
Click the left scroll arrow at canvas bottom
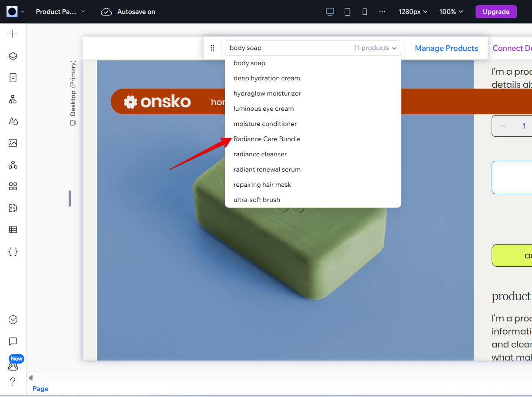tap(30, 378)
